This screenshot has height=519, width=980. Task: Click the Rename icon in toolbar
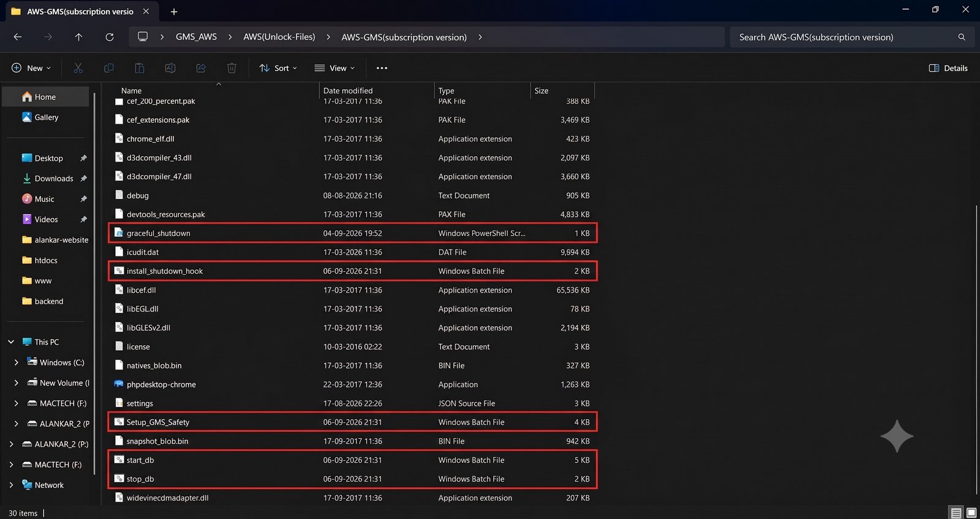coord(170,68)
